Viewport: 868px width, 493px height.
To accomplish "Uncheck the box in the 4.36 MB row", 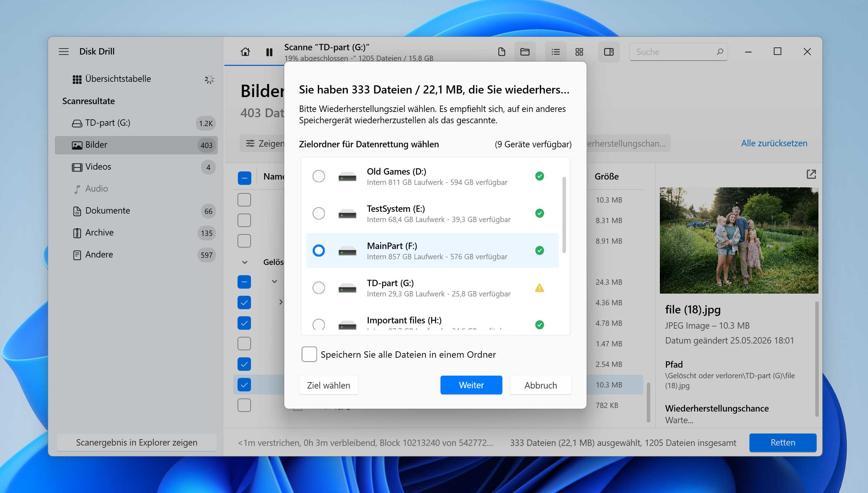I will (244, 302).
